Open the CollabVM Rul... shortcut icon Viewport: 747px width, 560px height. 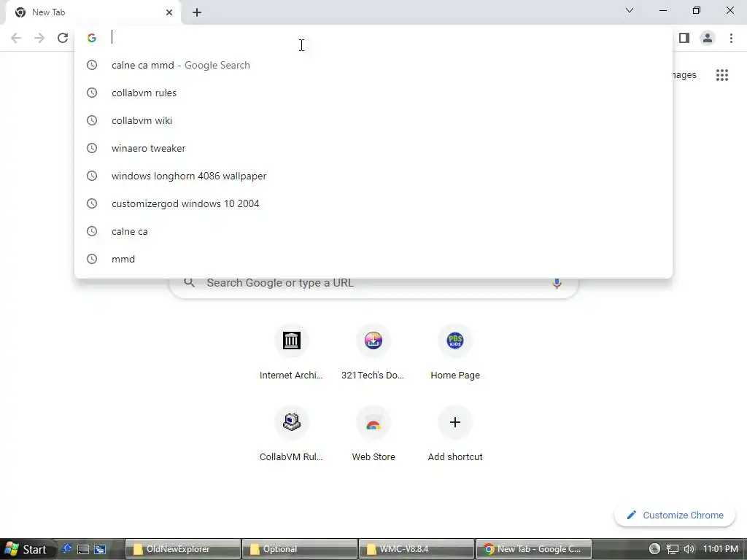(x=292, y=422)
